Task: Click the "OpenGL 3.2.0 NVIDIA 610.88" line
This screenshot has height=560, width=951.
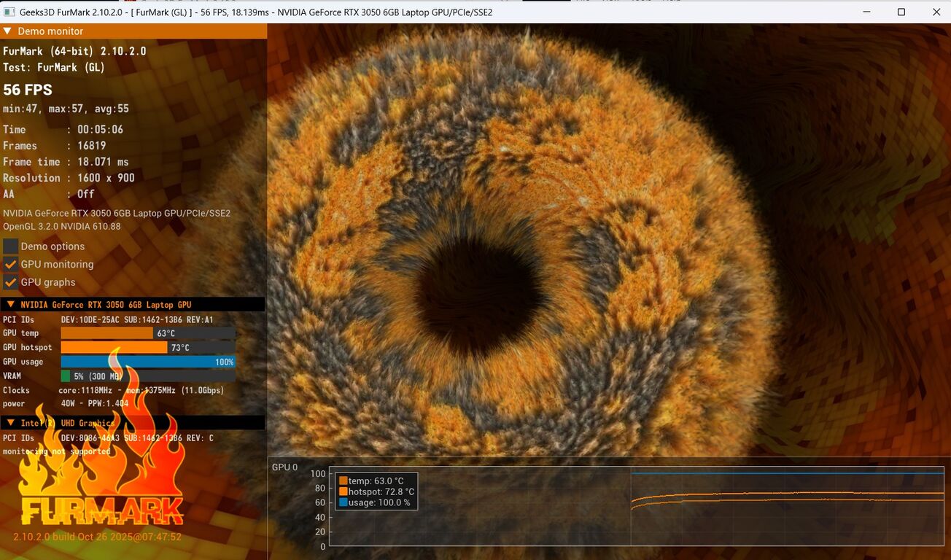Action: 62,227
